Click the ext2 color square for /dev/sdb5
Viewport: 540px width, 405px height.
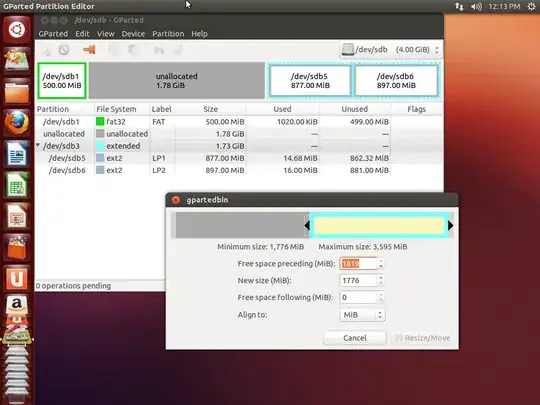pos(100,158)
